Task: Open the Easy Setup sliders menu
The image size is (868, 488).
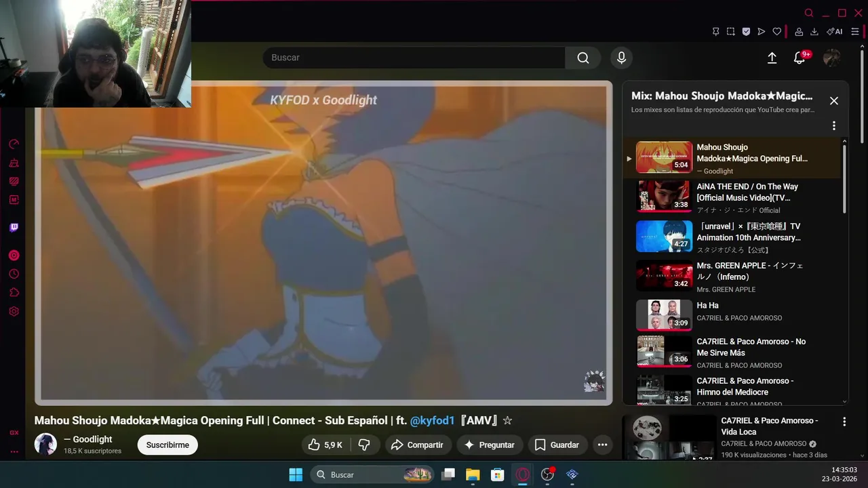Action: click(855, 32)
